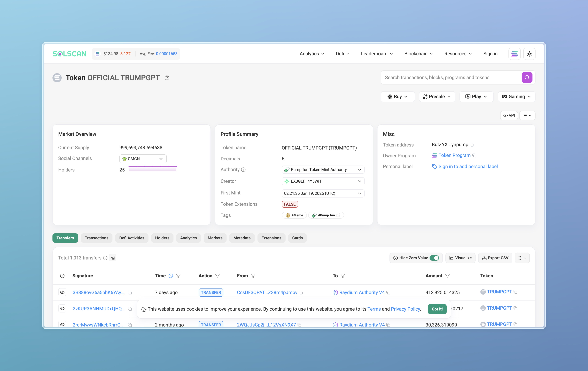This screenshot has height=371, width=588.
Task: Click the Solana network selector icon
Action: coord(514,54)
